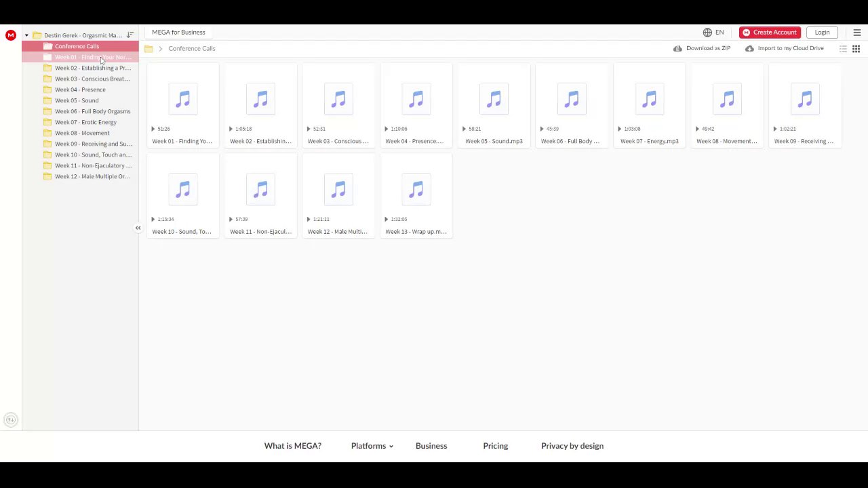Open the MEGA for Business tab
Screen dimensions: 868x488
[178, 32]
